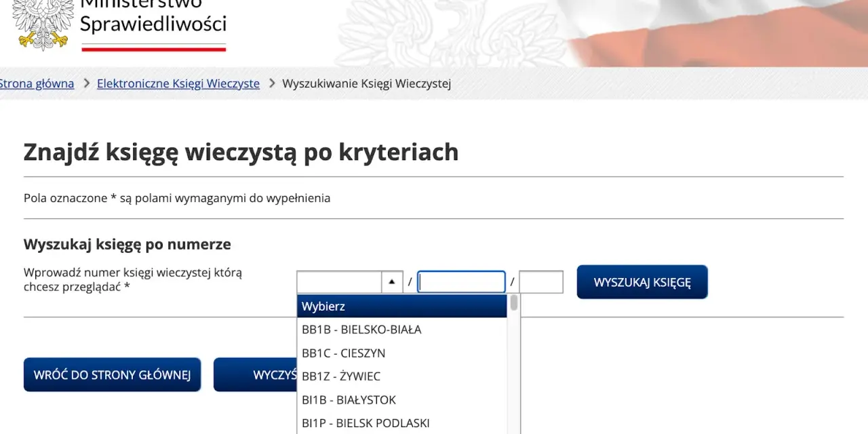Select 'Wybierz' option in the dropdown list
This screenshot has width=868, height=434.
coord(401,306)
